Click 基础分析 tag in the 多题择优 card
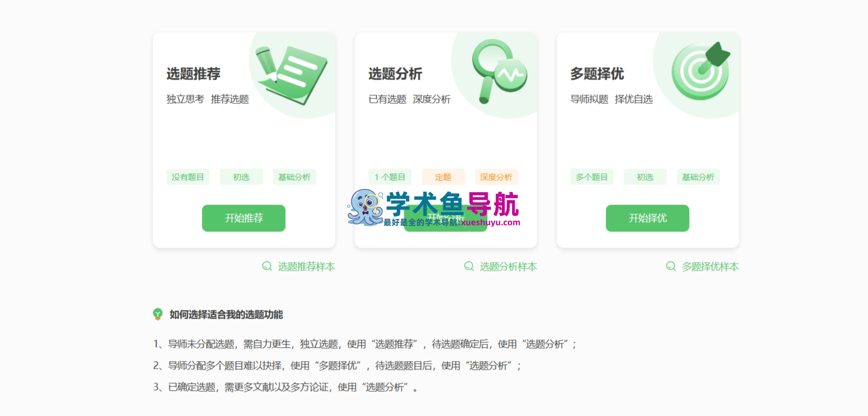This screenshot has width=868, height=416. pyautogui.click(x=698, y=177)
